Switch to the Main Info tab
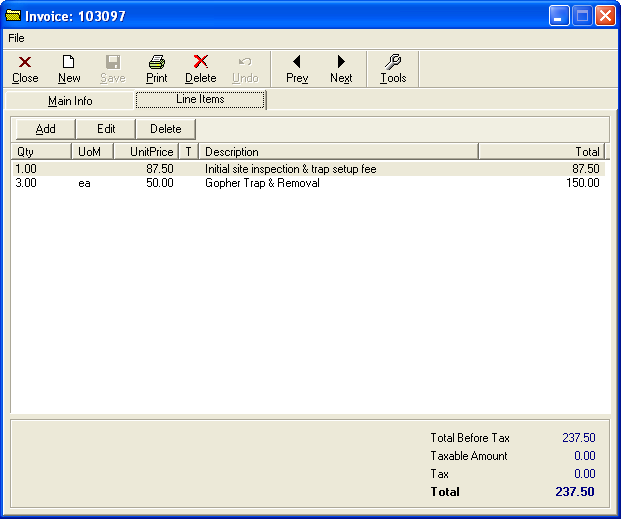The image size is (621, 519). [x=70, y=101]
